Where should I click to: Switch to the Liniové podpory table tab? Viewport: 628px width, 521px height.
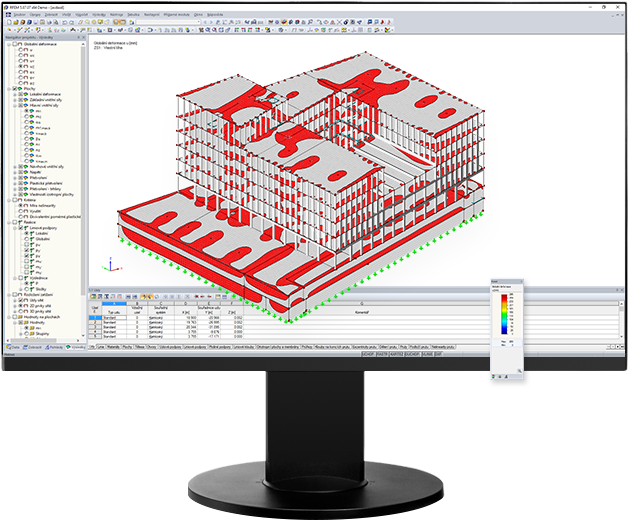[195, 347]
